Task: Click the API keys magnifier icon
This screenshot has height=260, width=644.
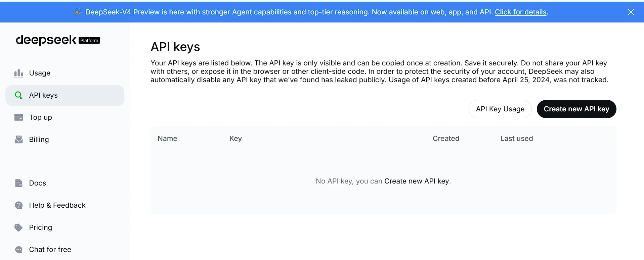Action: (x=19, y=95)
